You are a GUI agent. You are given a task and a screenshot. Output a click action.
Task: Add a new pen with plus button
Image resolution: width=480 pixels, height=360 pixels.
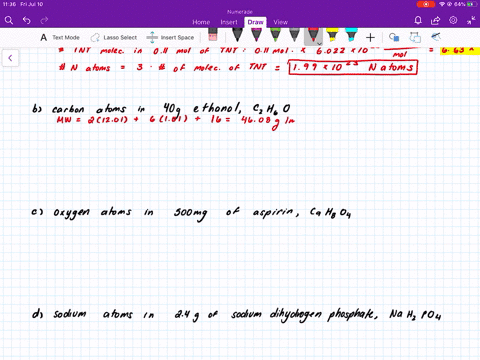coord(370,37)
